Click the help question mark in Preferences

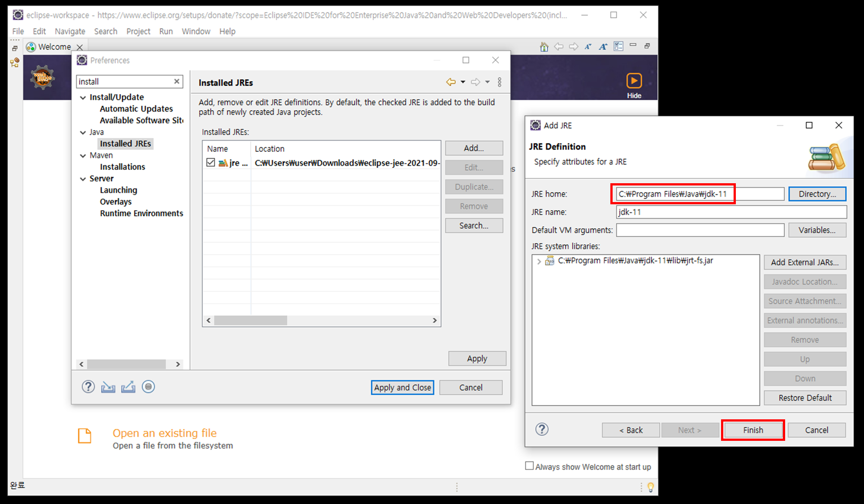[88, 387]
